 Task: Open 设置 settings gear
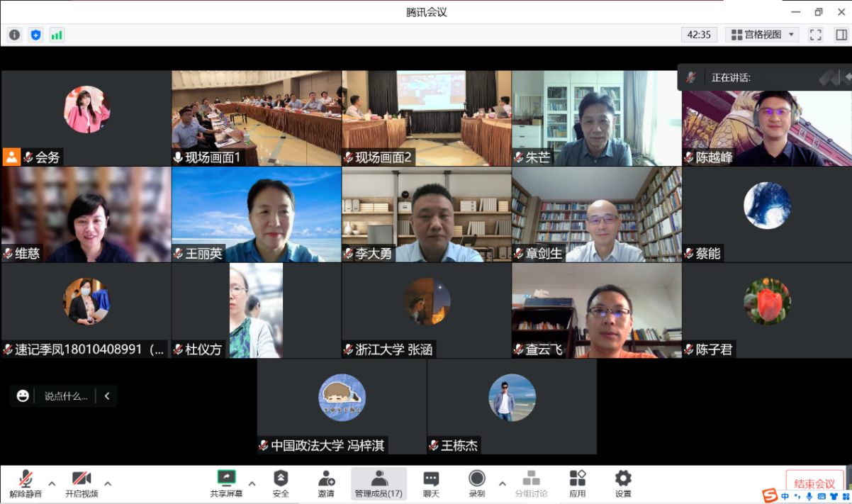623,483
